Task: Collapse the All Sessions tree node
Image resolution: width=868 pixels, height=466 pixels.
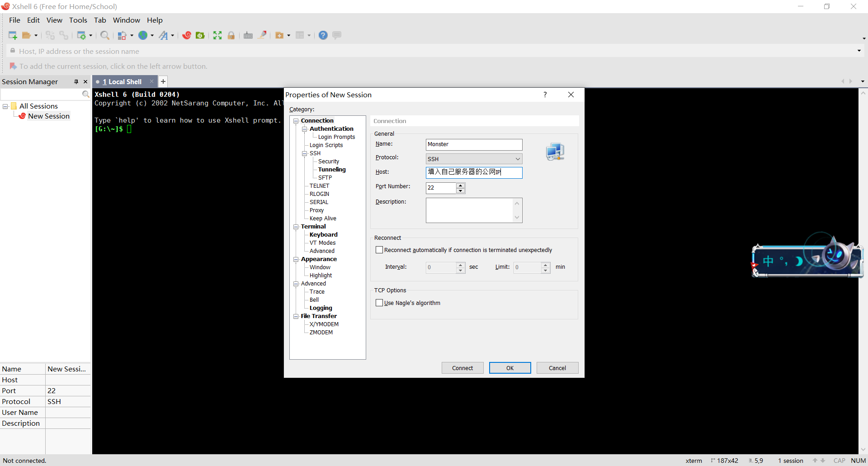Action: (x=5, y=106)
